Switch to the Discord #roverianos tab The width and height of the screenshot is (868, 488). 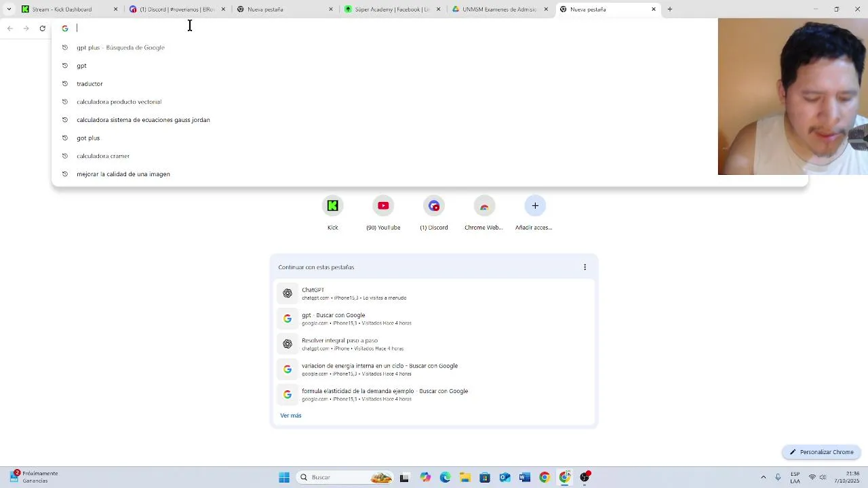(x=176, y=9)
